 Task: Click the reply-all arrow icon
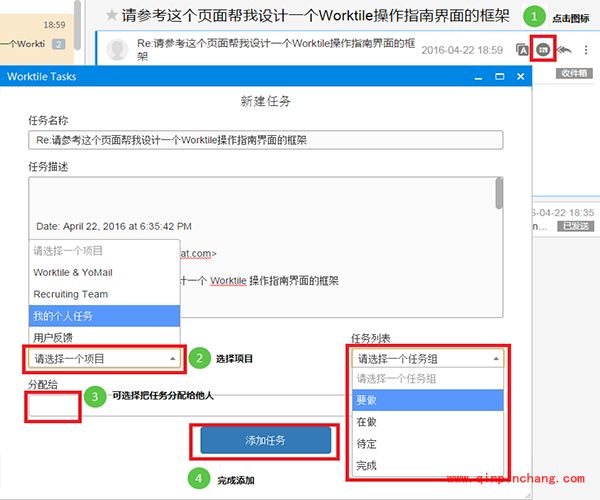564,49
